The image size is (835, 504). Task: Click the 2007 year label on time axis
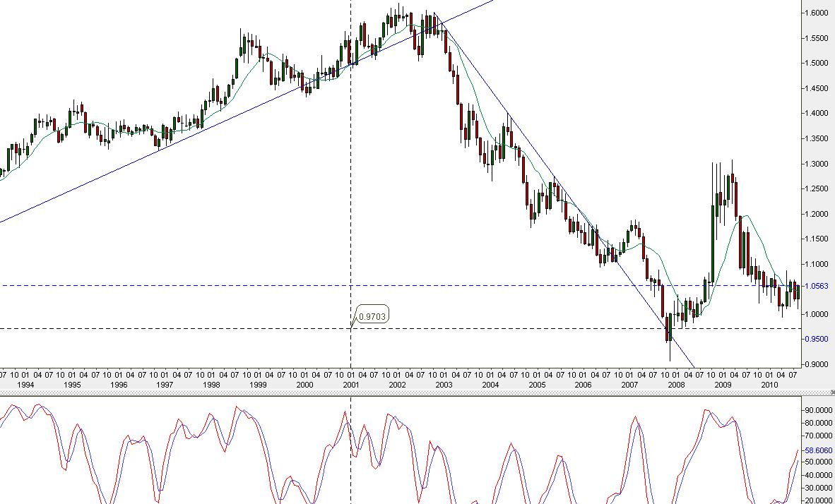(630, 384)
